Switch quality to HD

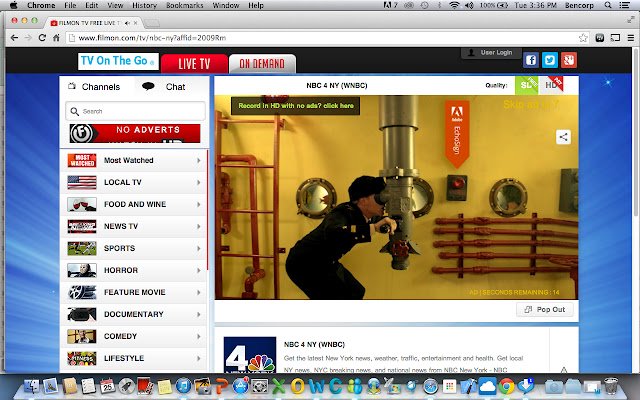[551, 85]
